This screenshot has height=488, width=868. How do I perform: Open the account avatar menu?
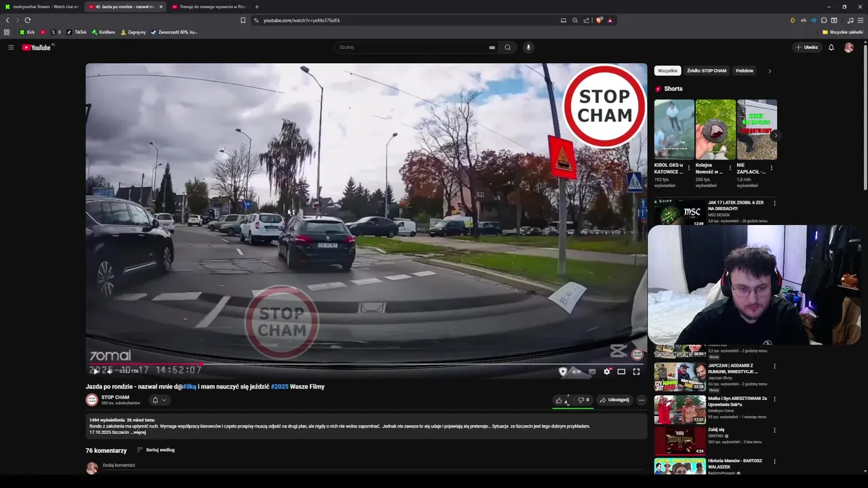coord(849,47)
